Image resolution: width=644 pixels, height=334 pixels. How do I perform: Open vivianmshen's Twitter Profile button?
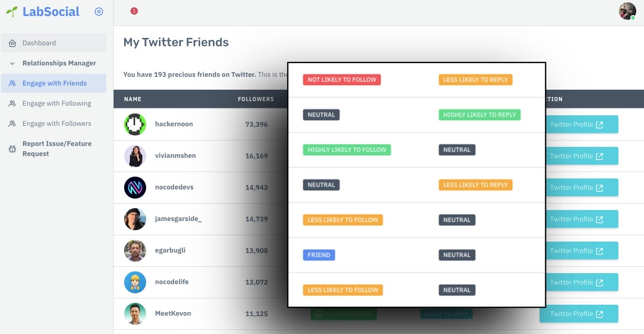coord(579,156)
